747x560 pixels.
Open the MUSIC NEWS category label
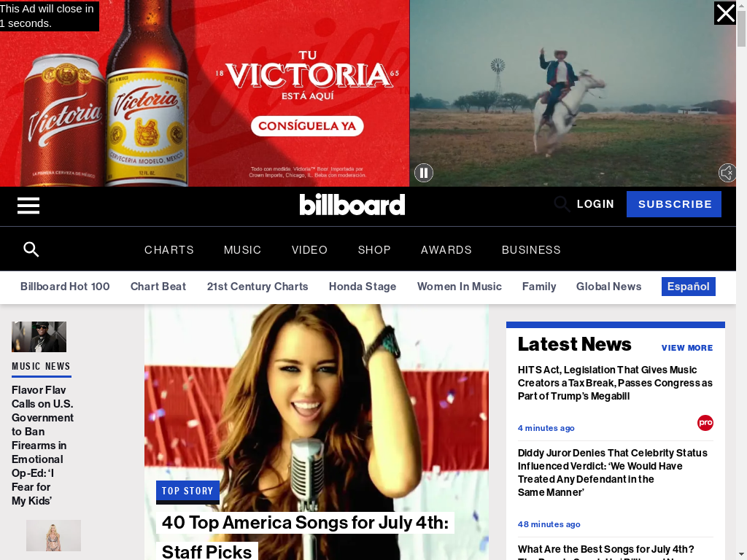coord(41,366)
